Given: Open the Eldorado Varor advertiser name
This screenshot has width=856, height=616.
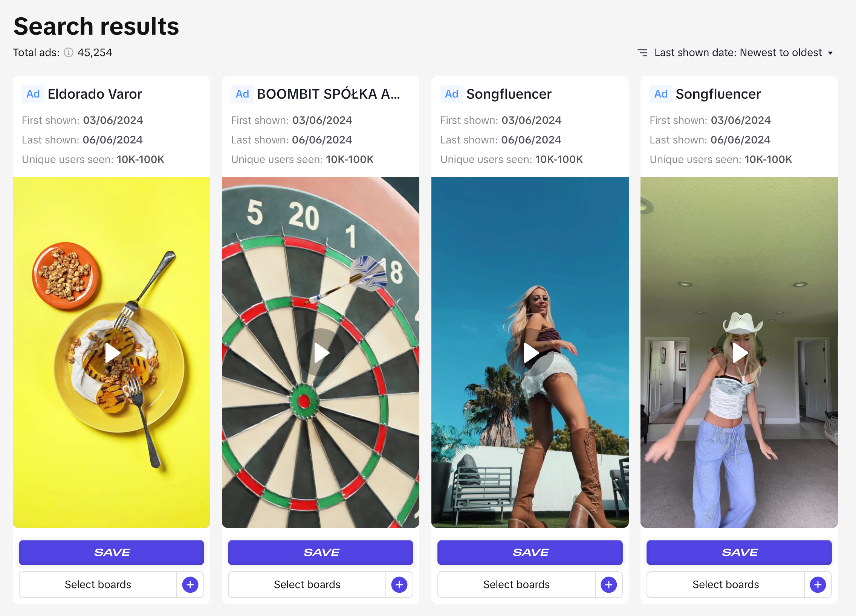Looking at the screenshot, I should click(x=95, y=94).
